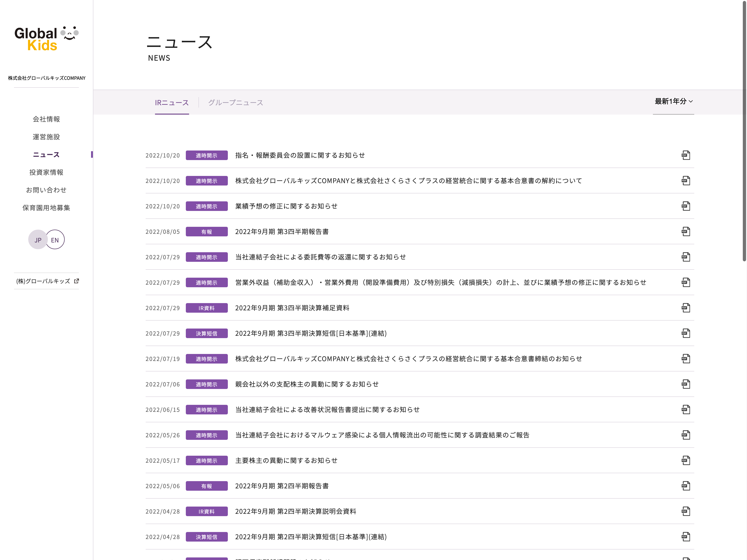Switch language to EN
This screenshot has height=560, width=747.
click(x=55, y=240)
